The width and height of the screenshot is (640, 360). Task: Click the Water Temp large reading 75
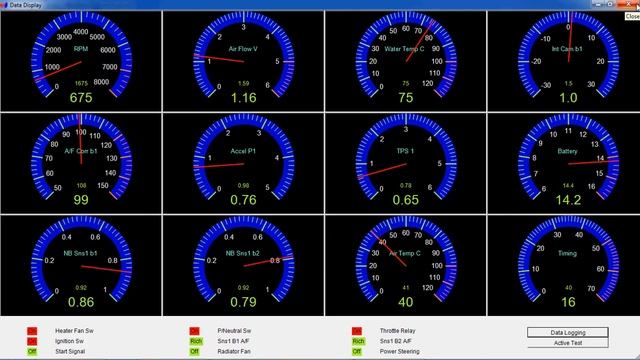(406, 98)
